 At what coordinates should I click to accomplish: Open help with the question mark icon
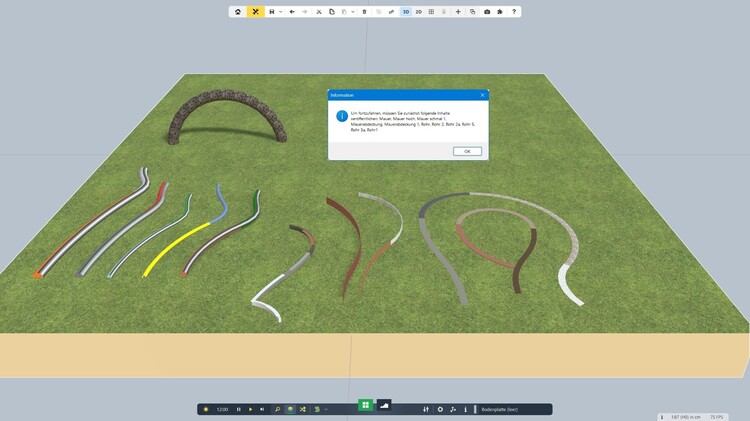pyautogui.click(x=514, y=11)
